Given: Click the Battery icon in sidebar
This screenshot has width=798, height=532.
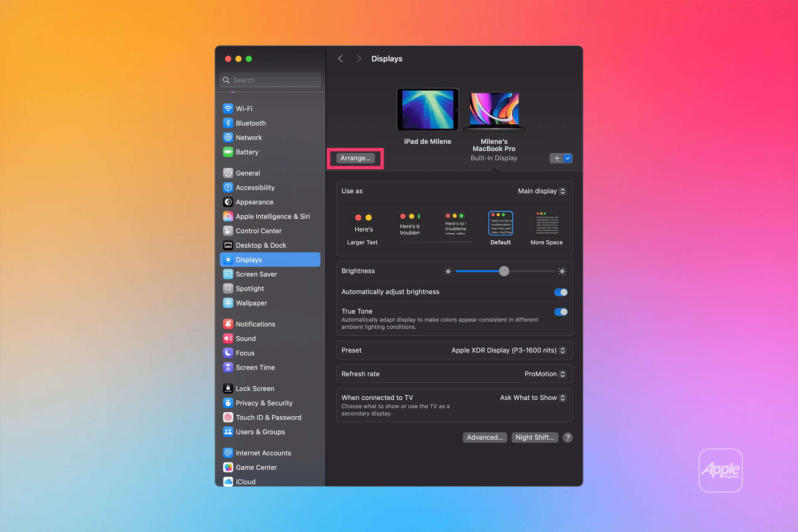Looking at the screenshot, I should [228, 152].
